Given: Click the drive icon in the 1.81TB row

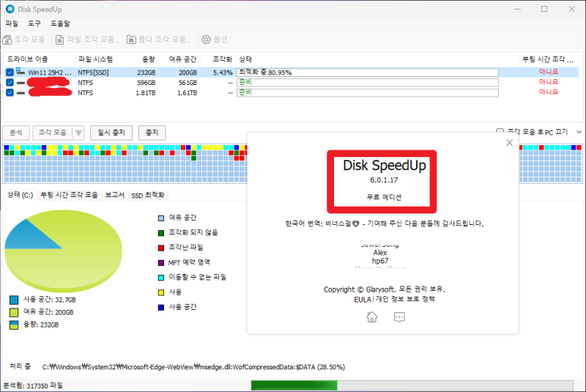Looking at the screenshot, I should tap(21, 92).
